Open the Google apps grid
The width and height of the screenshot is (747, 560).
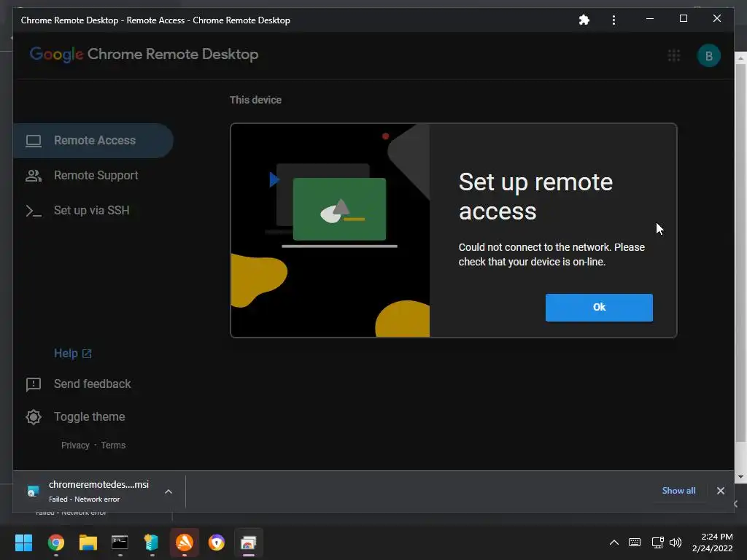click(673, 55)
